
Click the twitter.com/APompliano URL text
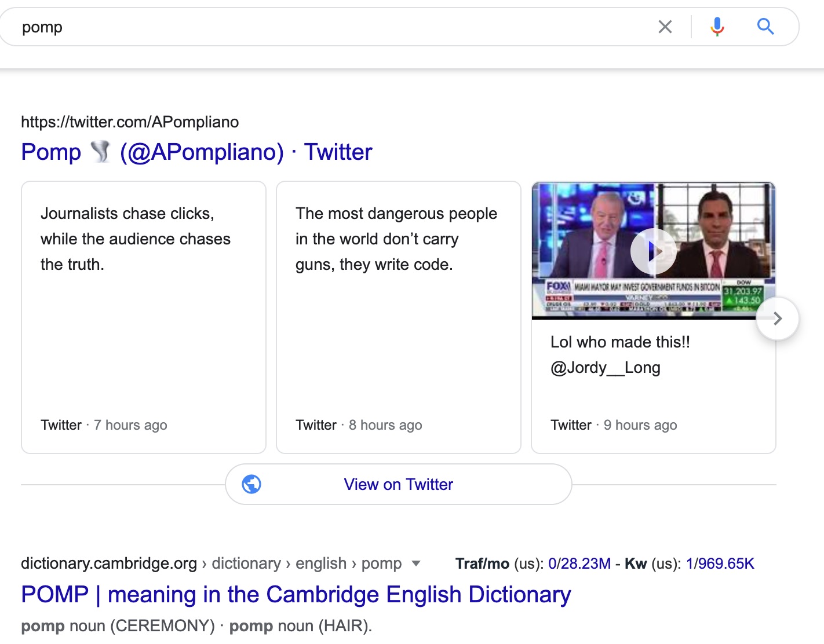point(130,122)
